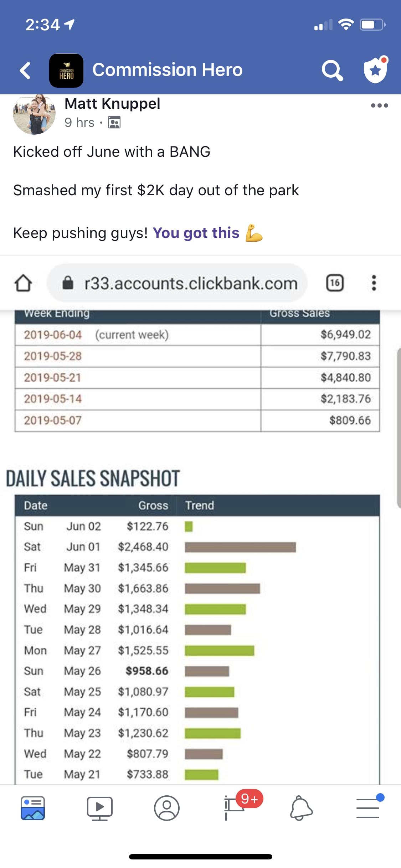Open the Commission Hero group logo
This screenshot has height=868, width=401.
tap(66, 71)
